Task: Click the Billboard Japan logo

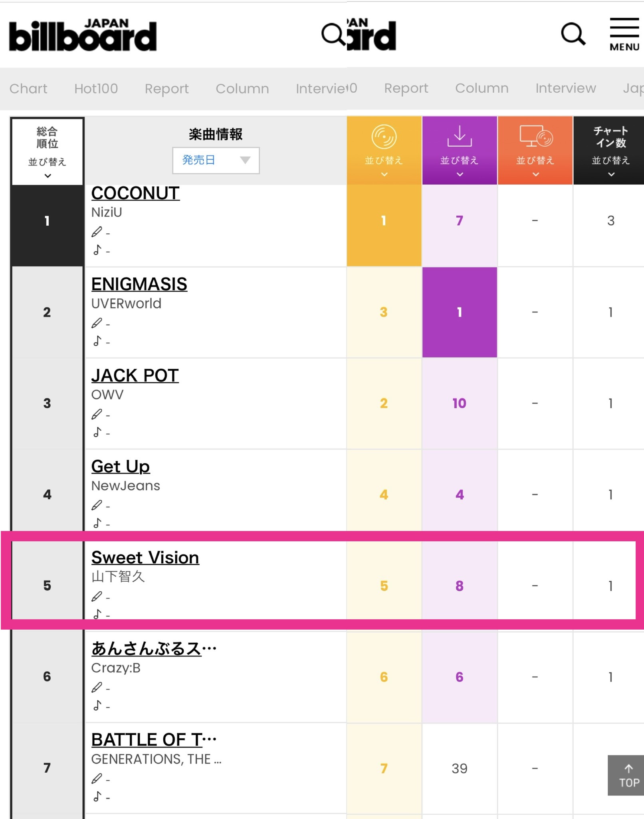Action: click(83, 35)
